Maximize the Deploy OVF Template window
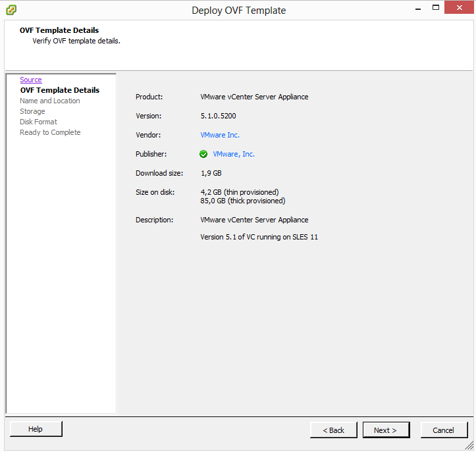The image size is (476, 452). click(x=436, y=8)
